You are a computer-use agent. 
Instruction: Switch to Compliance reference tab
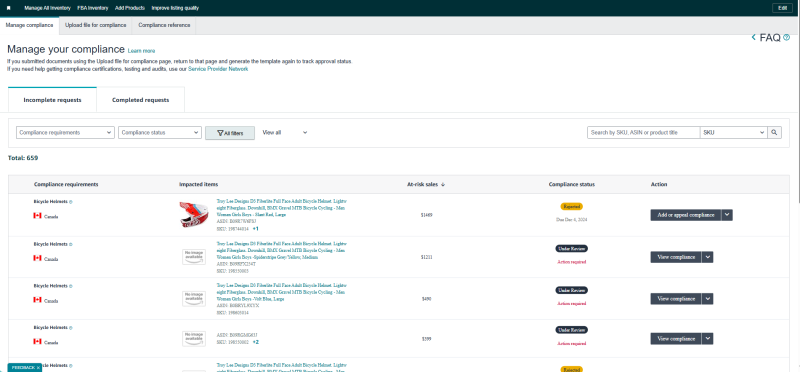coord(164,26)
